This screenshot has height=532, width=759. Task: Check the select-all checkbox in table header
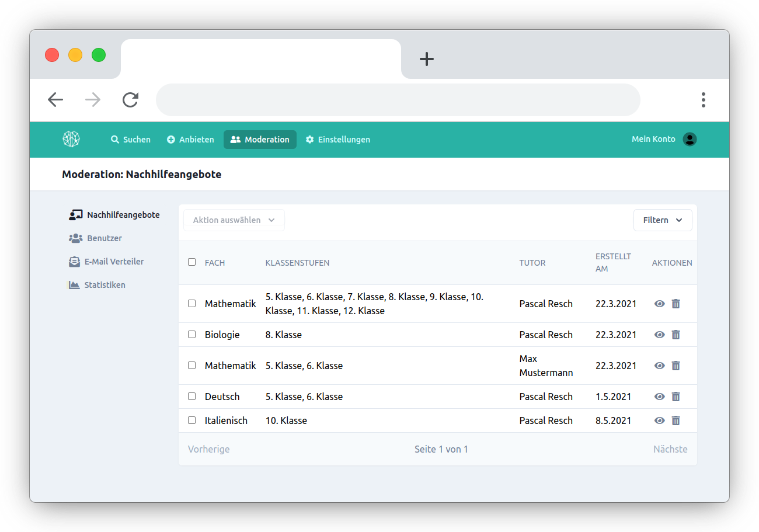tap(192, 262)
